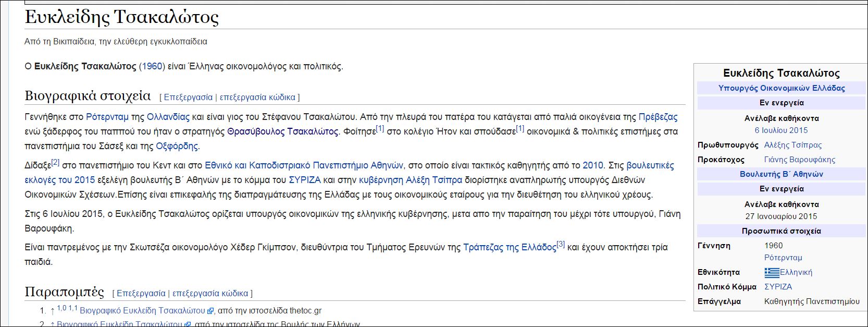Open Βιογραφικό Ευκλείδη Τσακαλώτου thetoc.gr reference
868x327 pixels.
pos(142,311)
